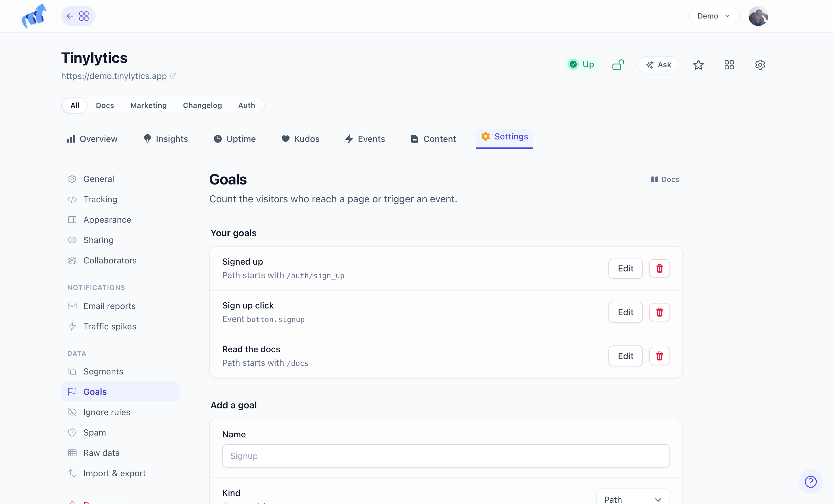Screen dimensions: 833x504
Task: Open the Demo account dropdown
Action: click(714, 16)
